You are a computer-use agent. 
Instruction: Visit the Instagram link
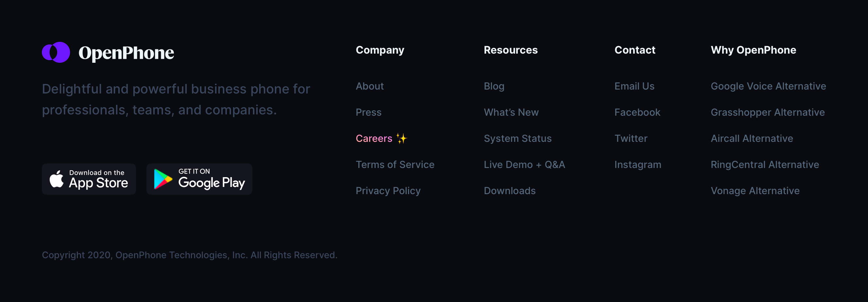[x=638, y=165]
